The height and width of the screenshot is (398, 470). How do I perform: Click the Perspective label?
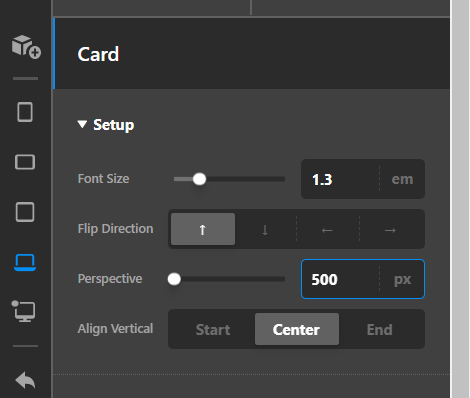(110, 279)
